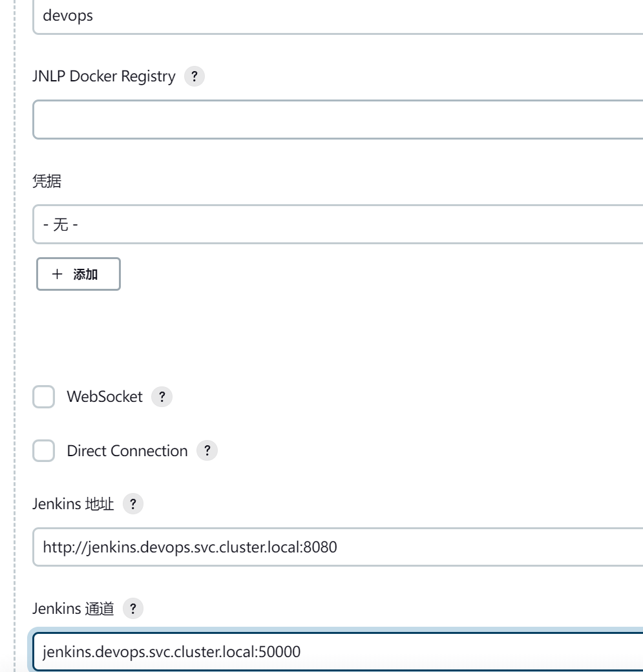This screenshot has height=672, width=643.
Task: Click the help icon for Jenkins 通道
Action: point(133,609)
